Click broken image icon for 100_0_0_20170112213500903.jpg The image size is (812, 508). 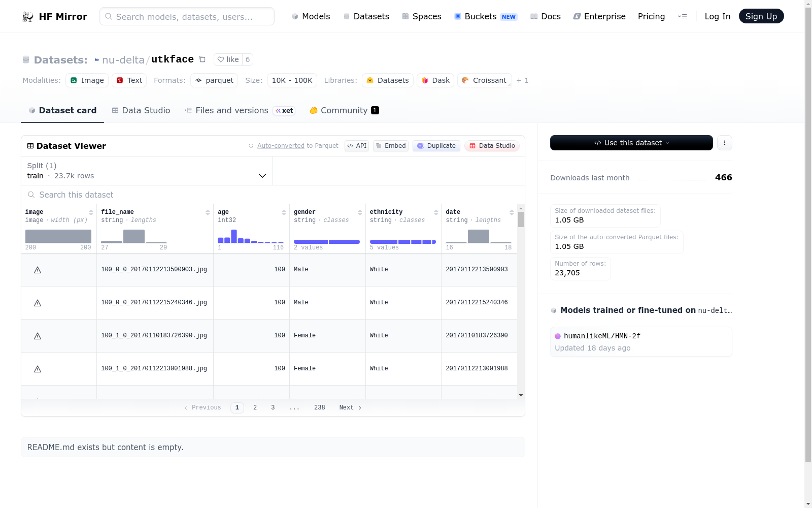pos(38,270)
